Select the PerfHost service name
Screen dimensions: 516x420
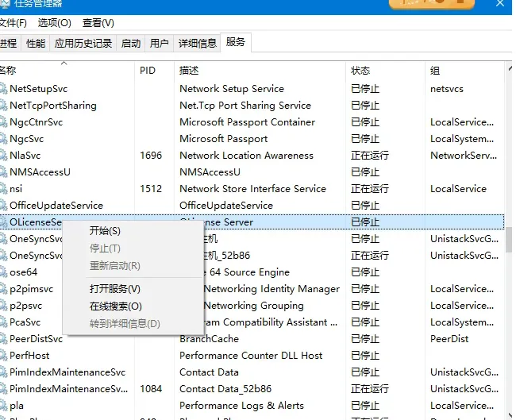coord(29,356)
